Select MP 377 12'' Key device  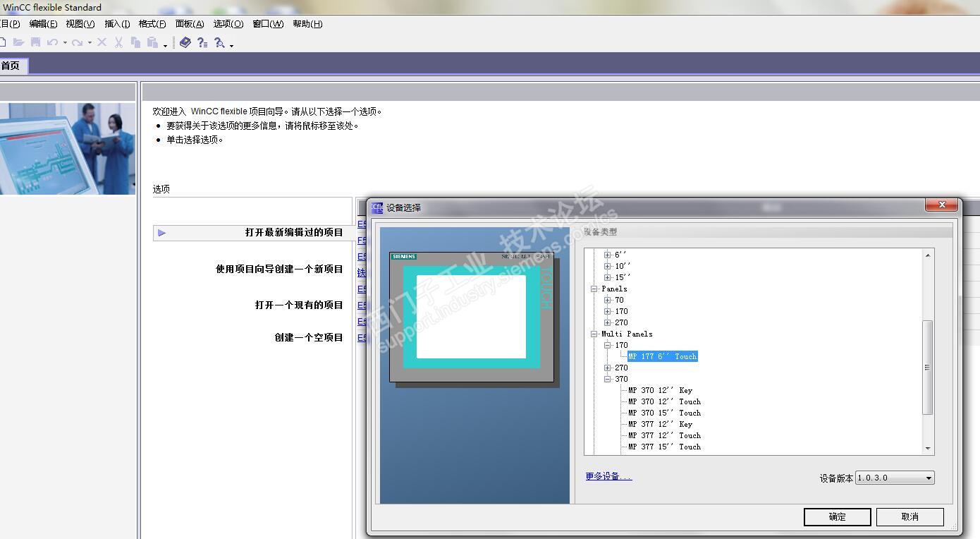coord(661,424)
